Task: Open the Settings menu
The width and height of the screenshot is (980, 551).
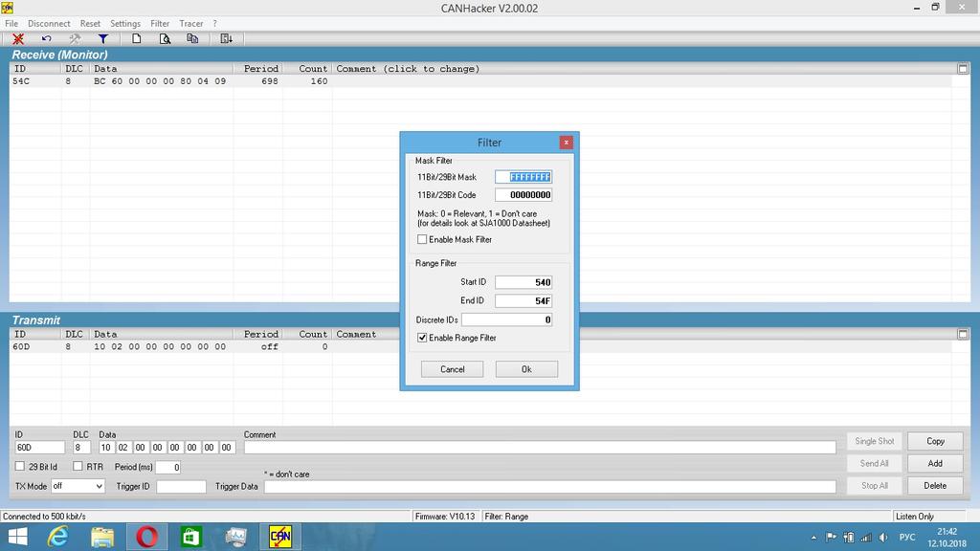Action: coord(125,23)
